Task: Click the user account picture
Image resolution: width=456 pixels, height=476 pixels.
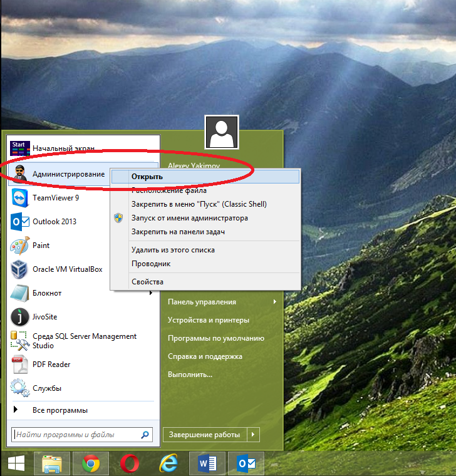Action: (x=222, y=132)
